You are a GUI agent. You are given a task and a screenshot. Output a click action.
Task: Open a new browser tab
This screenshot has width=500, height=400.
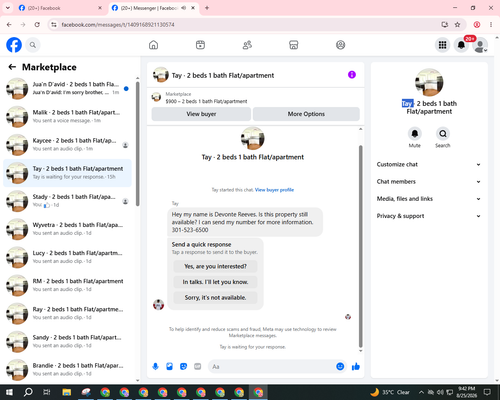click(207, 8)
